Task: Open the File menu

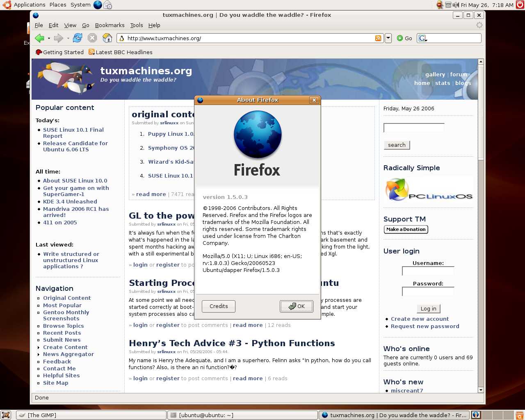Action: coord(39,25)
